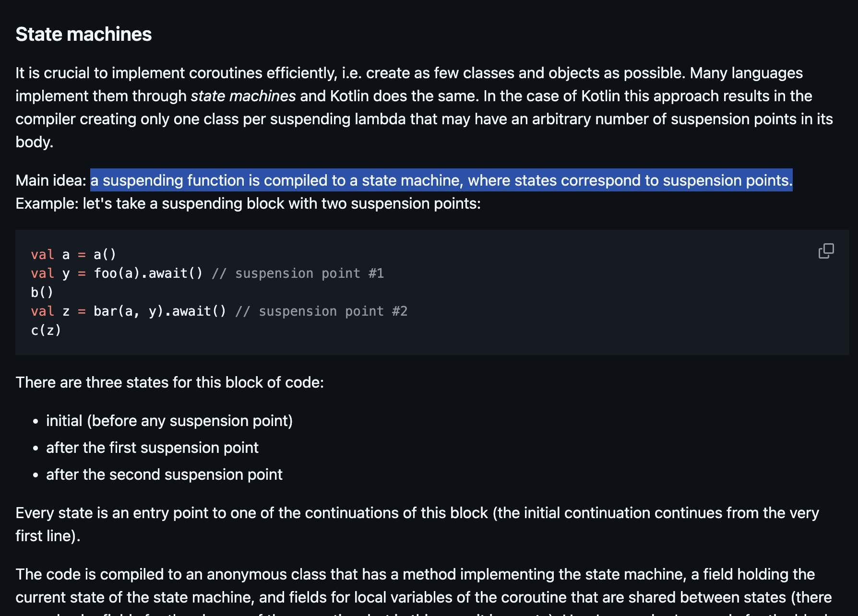Click 'bar(a, y).await()' in the code
This screenshot has height=616, width=858.
[x=160, y=311]
